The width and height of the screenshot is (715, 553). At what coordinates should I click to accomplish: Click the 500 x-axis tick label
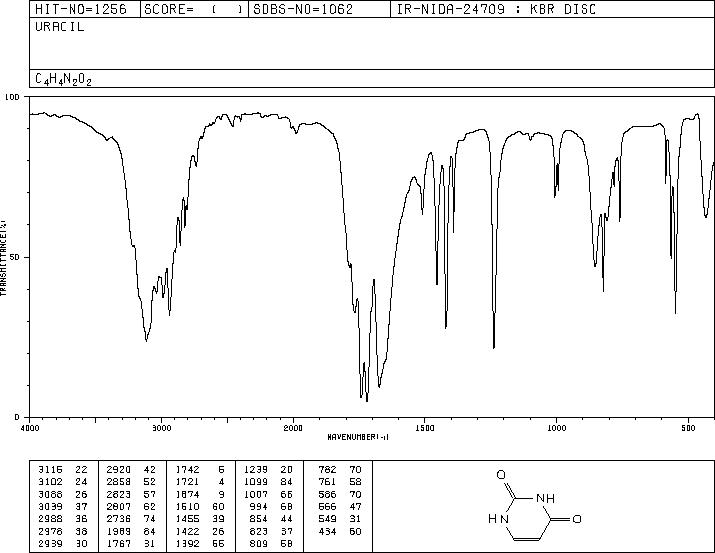click(689, 428)
